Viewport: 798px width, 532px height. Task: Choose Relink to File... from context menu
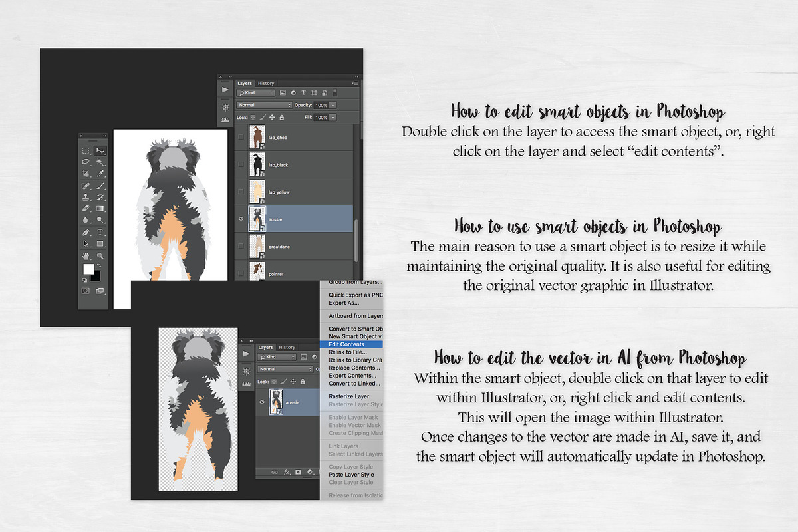click(x=348, y=352)
